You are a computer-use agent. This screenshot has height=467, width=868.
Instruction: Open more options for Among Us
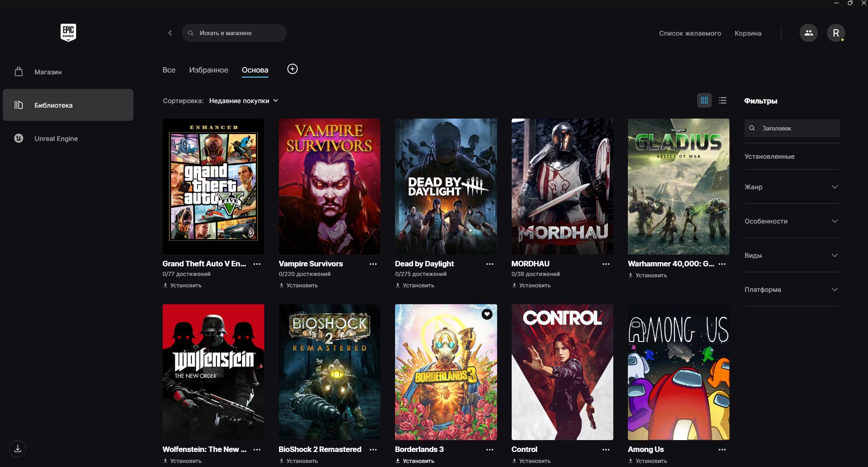(722, 450)
